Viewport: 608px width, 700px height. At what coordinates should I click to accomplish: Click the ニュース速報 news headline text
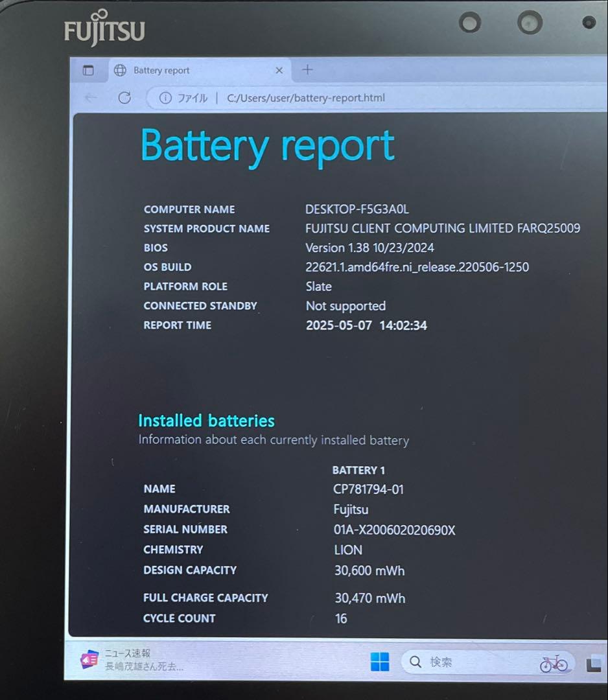[128, 653]
